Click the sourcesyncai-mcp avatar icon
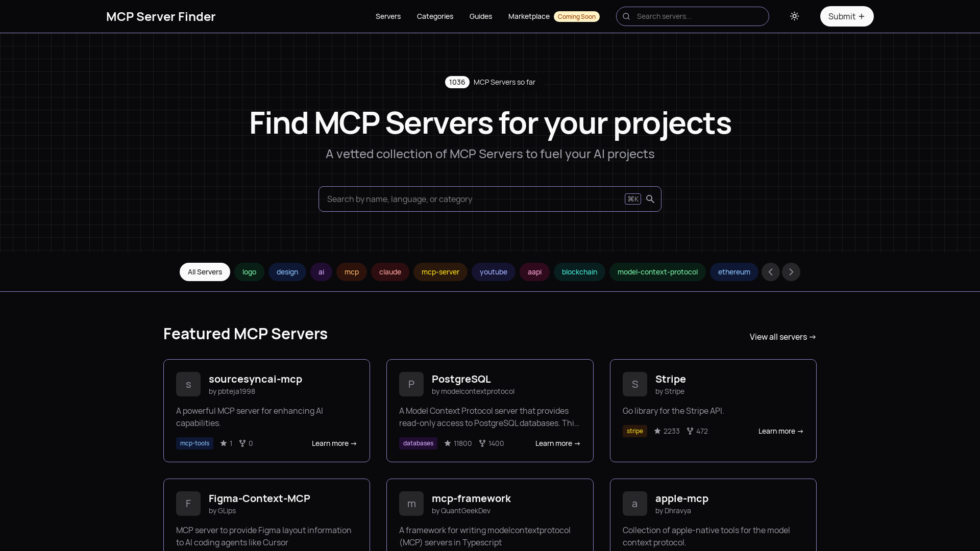Screen dimensions: 980x551 tap(188, 384)
